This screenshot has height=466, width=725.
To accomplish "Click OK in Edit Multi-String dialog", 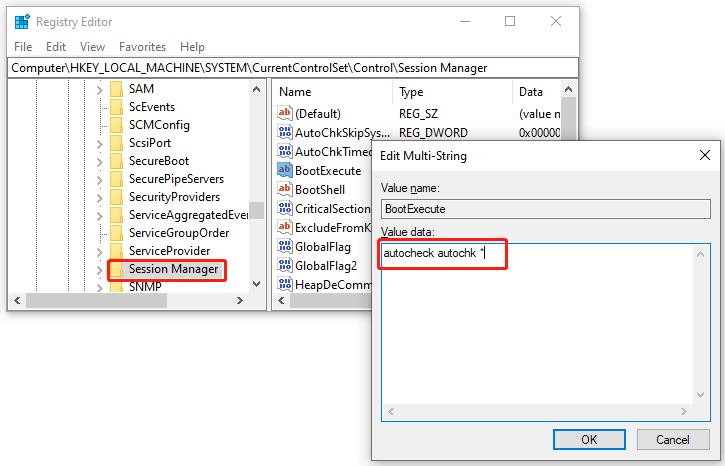I will pos(588,439).
